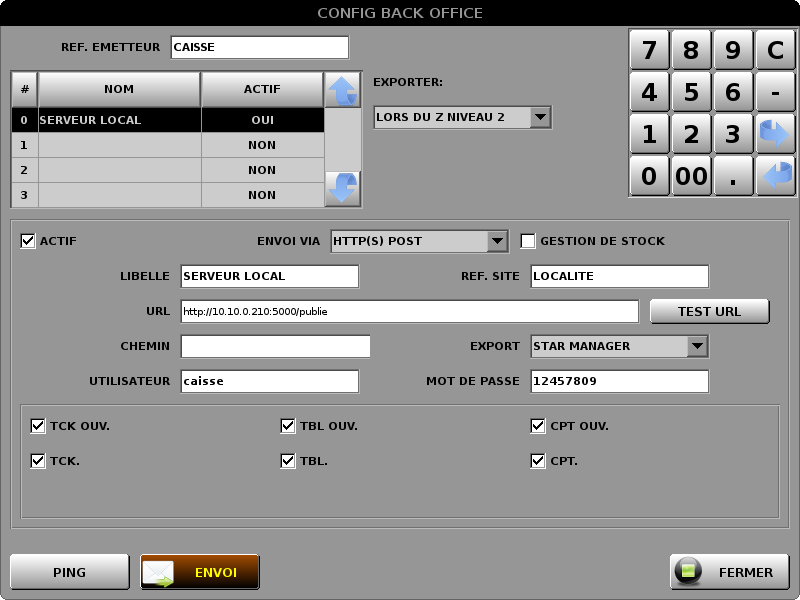The height and width of the screenshot is (600, 800).
Task: Toggle the ACTIF checkbox
Action: tap(28, 241)
